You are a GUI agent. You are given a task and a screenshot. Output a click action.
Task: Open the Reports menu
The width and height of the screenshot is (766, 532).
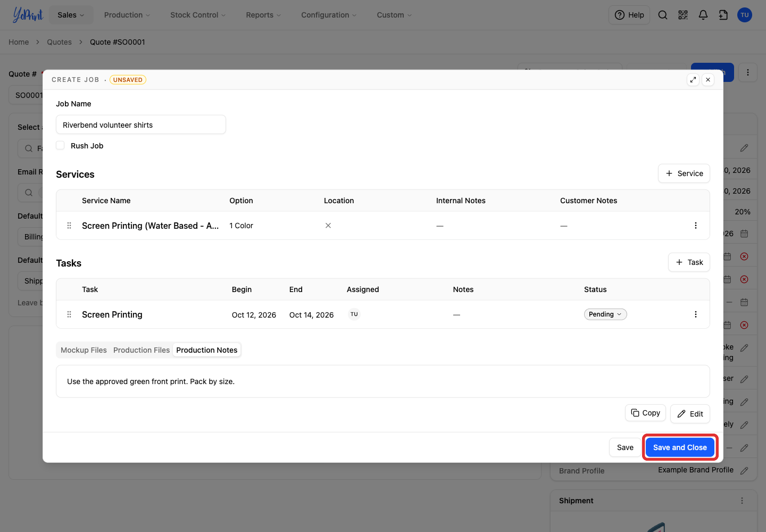pos(263,15)
